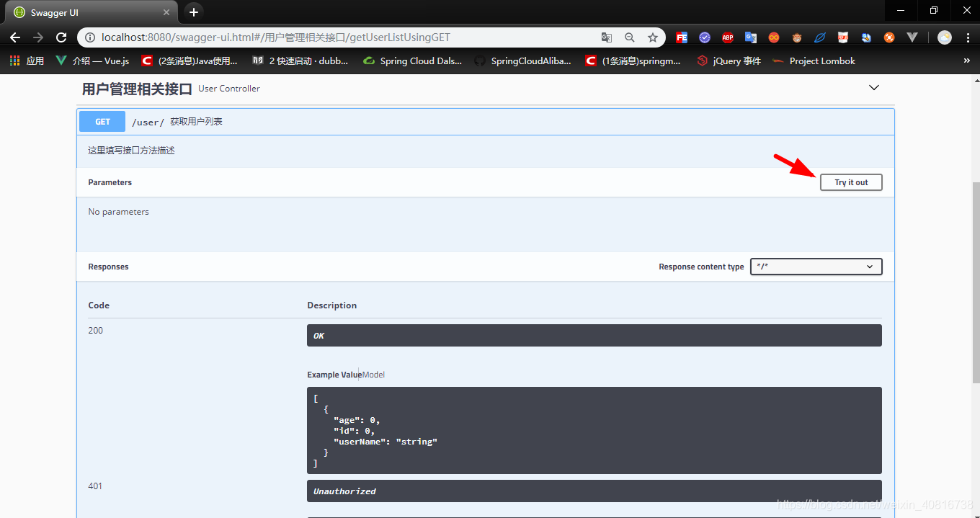
Task: Open the Adblock Plus extension
Action: point(728,37)
